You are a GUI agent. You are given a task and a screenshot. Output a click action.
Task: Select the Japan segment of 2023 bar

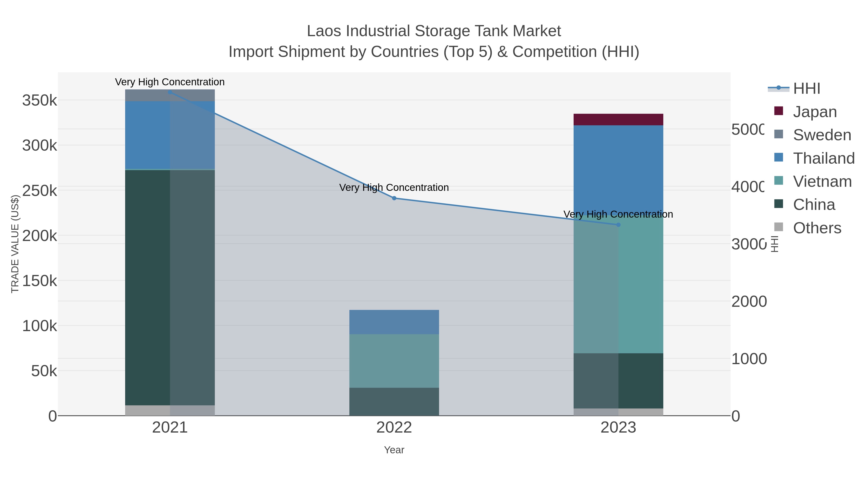tap(618, 120)
